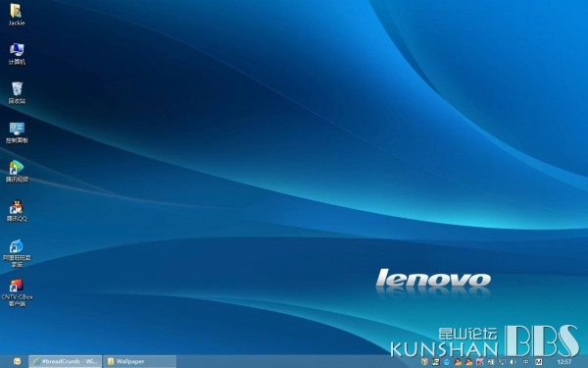
Task: Click the Start button on taskbar
Action: 18,361
